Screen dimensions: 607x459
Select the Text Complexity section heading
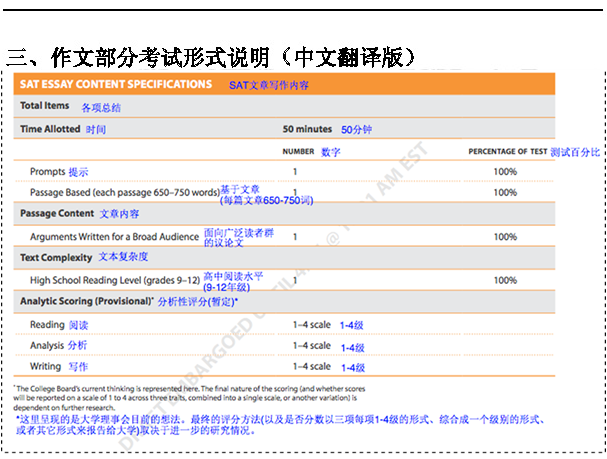[x=57, y=258]
